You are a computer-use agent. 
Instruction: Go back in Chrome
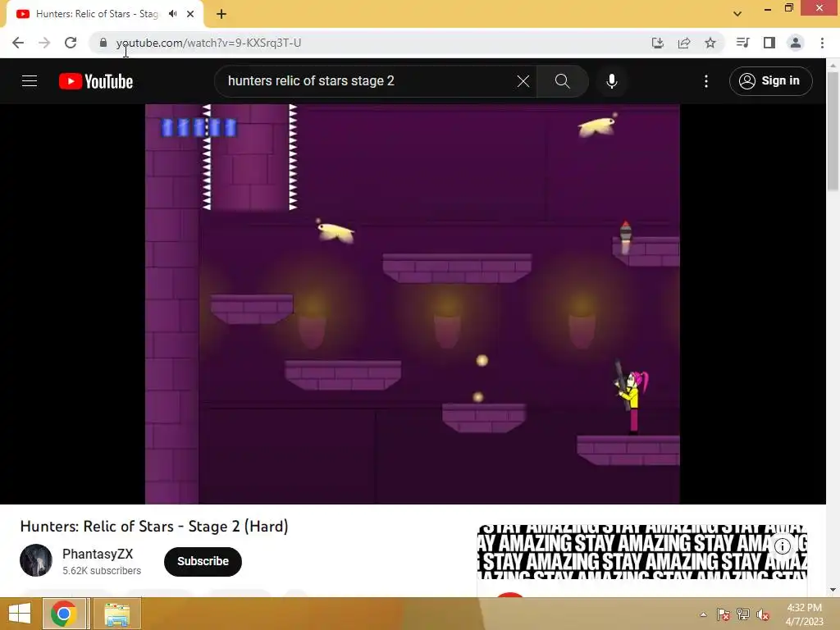coord(18,43)
